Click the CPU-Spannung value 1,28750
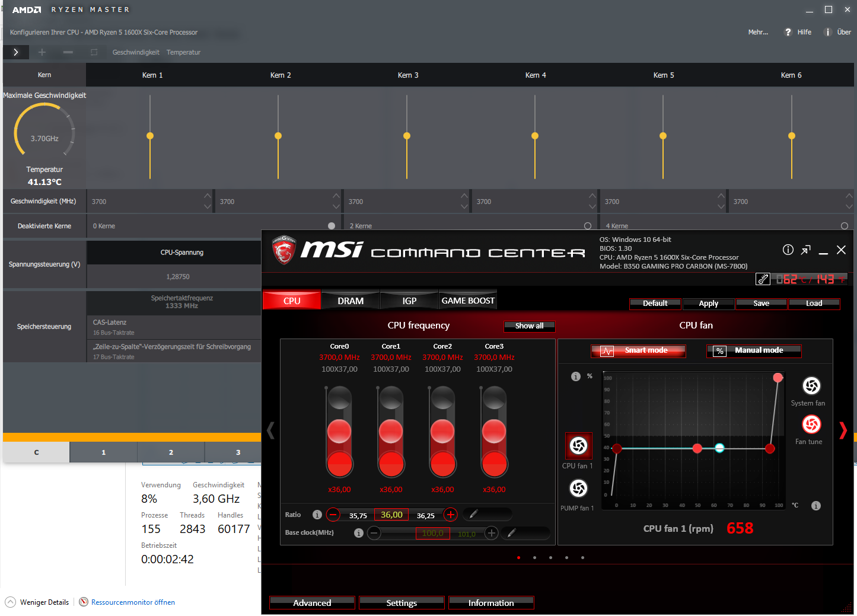 pyautogui.click(x=178, y=277)
